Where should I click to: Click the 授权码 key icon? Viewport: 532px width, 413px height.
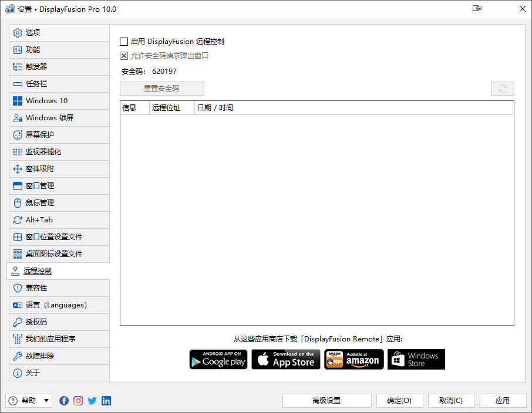17,322
